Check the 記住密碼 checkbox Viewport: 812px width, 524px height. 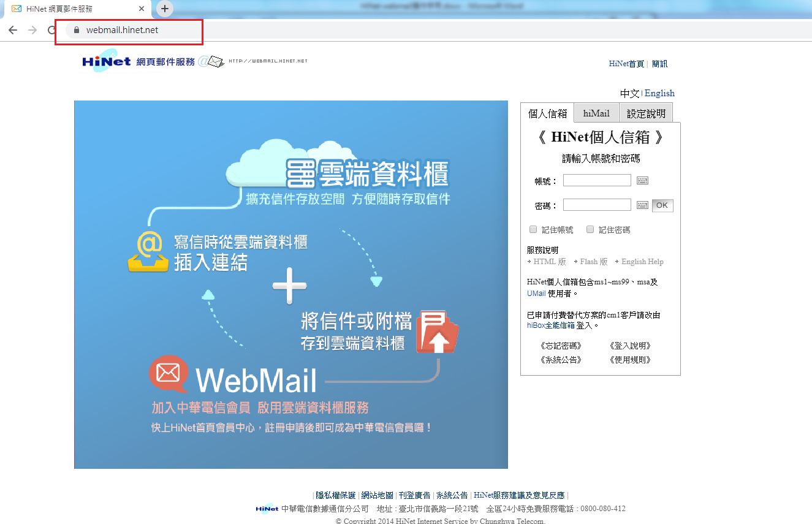[x=590, y=229]
